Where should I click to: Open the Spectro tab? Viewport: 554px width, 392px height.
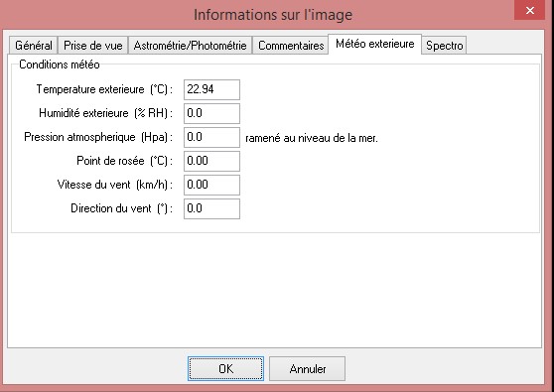(x=444, y=46)
